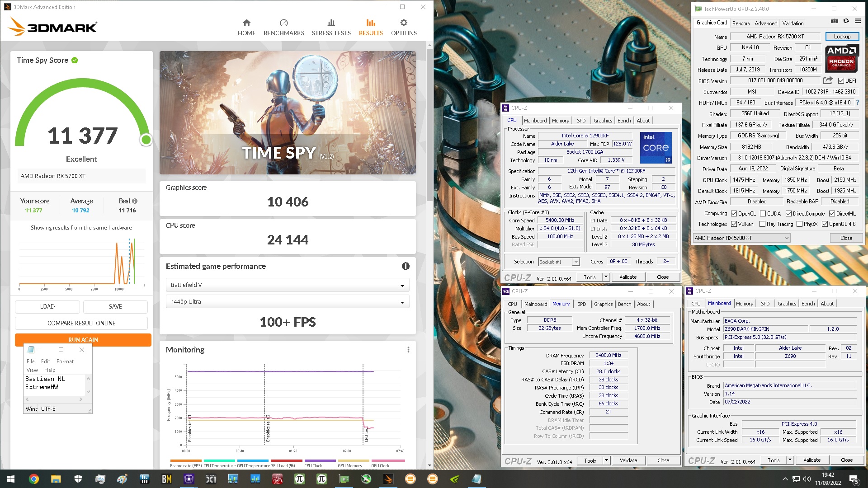Click the Time Spy hero image
Image resolution: width=868 pixels, height=488 pixels.
[288, 113]
